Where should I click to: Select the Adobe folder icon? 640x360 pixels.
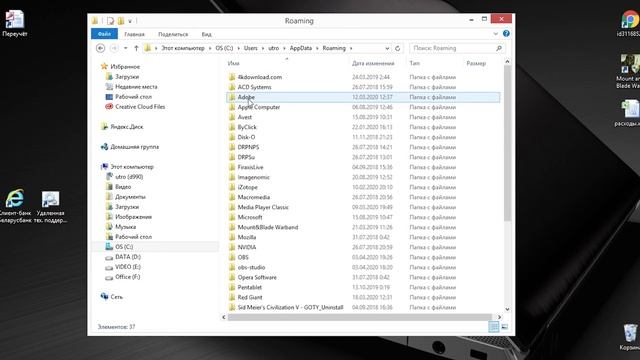pyautogui.click(x=232, y=97)
